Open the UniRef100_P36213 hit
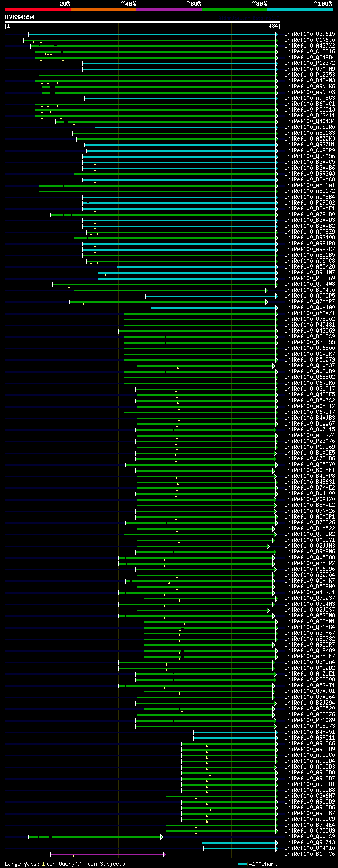Viewport: 338px width, 868px height. [309, 109]
